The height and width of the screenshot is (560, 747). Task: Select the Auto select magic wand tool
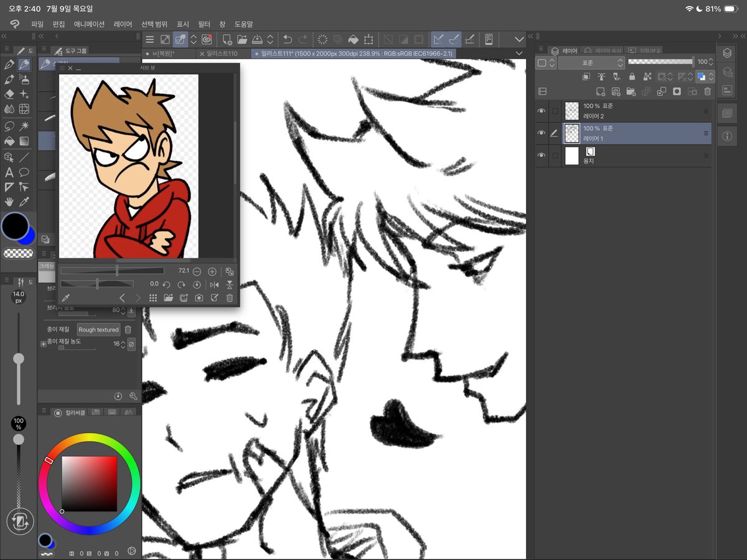[x=24, y=126]
